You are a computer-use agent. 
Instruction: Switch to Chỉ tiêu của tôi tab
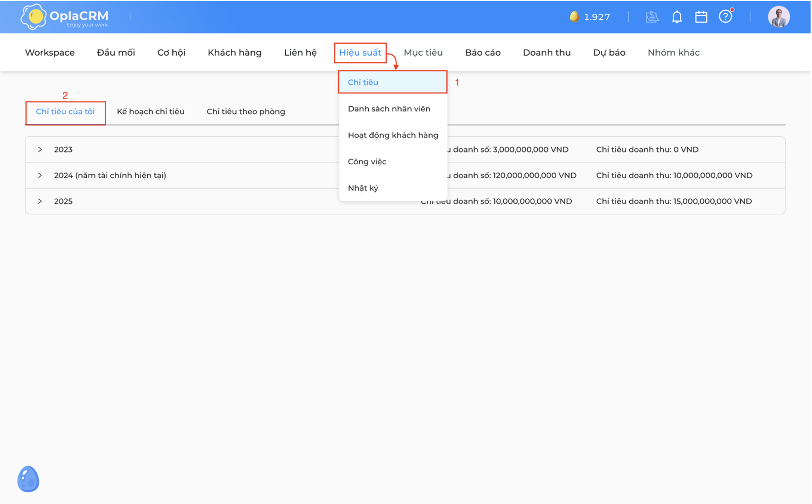65,112
